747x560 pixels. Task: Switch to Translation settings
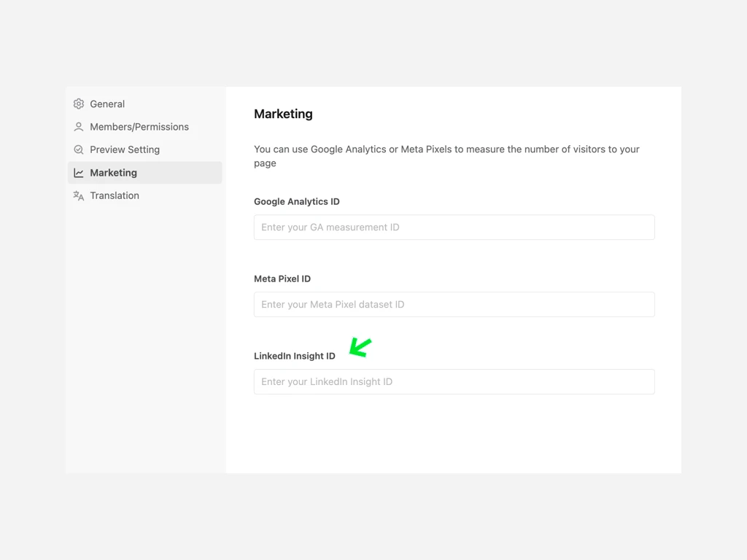(x=145, y=195)
